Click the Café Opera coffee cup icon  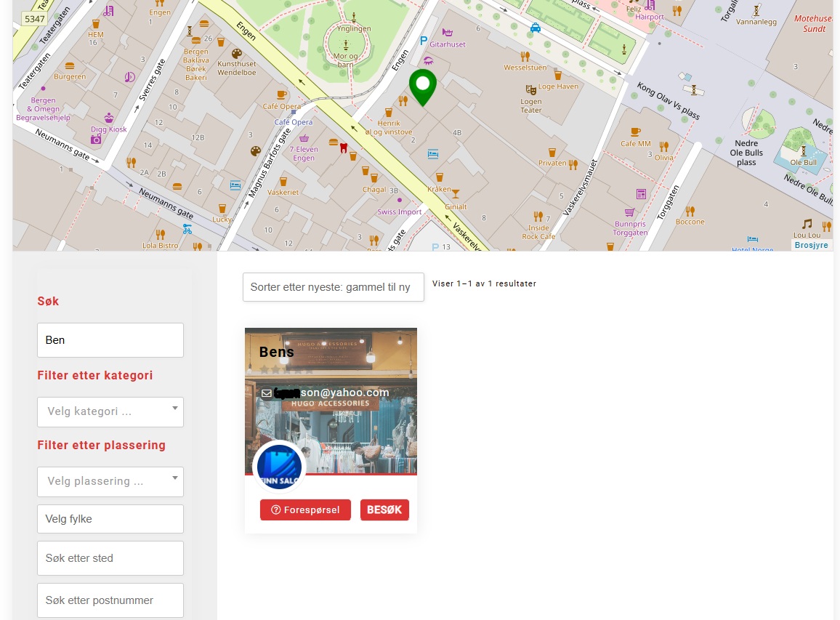(x=281, y=94)
